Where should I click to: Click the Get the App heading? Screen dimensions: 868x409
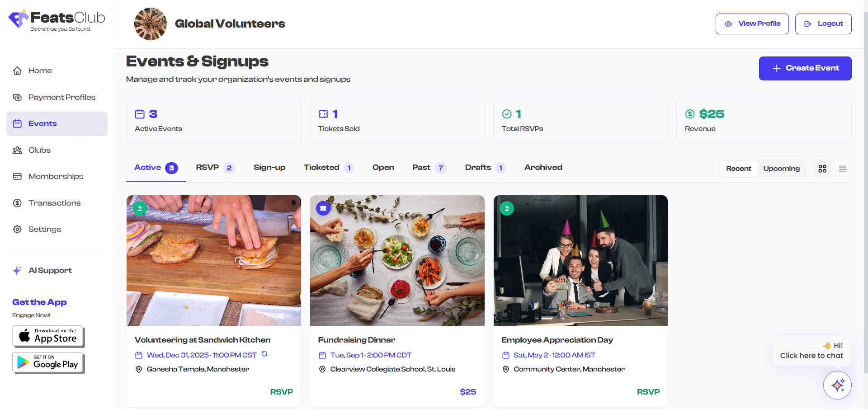(x=39, y=302)
